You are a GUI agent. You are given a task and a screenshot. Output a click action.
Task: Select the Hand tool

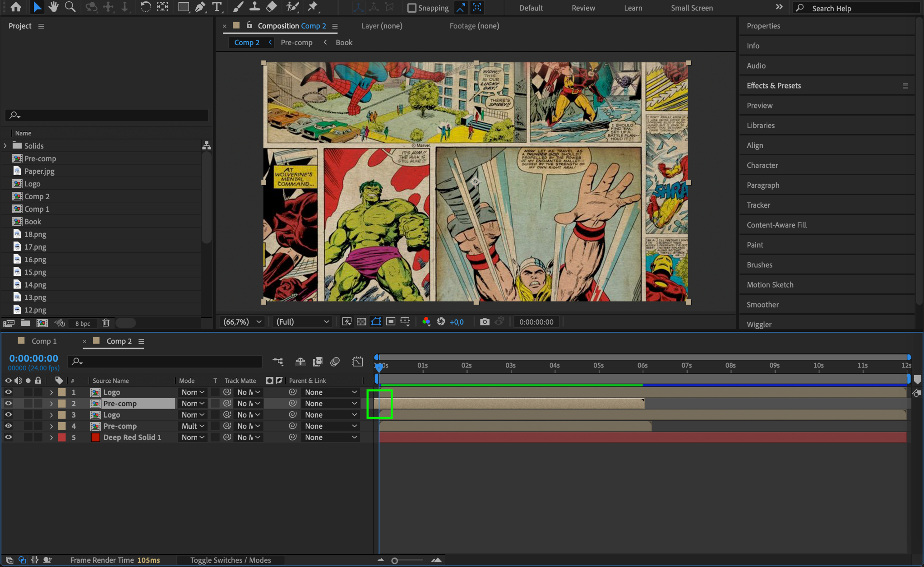[54, 7]
